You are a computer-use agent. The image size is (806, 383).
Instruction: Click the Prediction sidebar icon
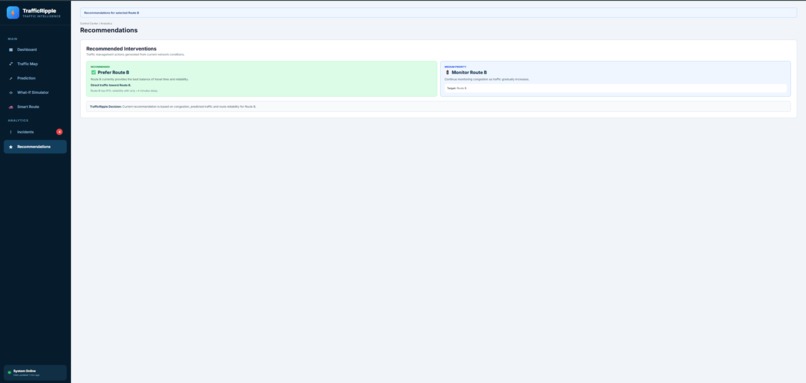11,78
